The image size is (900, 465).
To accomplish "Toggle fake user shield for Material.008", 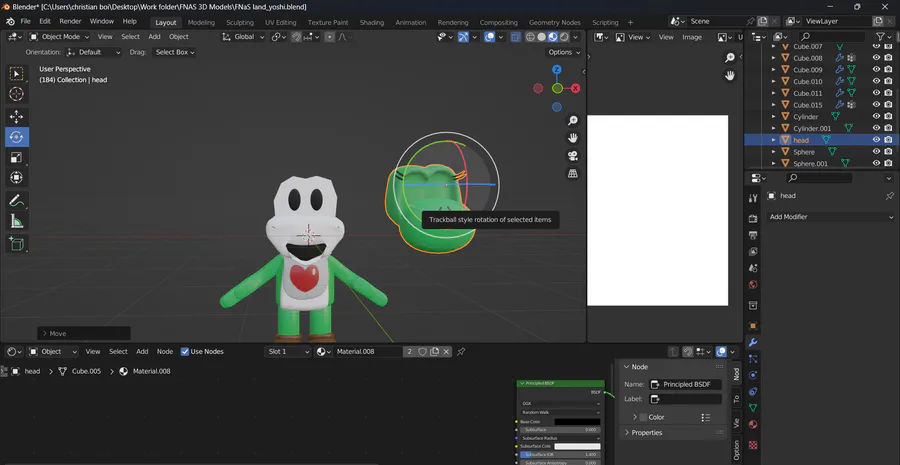I will pyautogui.click(x=422, y=351).
